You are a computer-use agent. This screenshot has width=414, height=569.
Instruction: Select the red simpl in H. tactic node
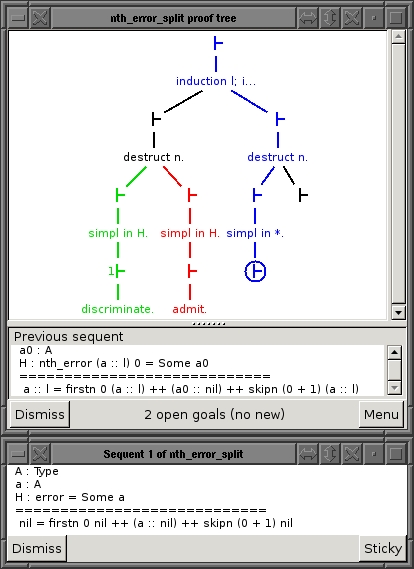pyautogui.click(x=190, y=233)
